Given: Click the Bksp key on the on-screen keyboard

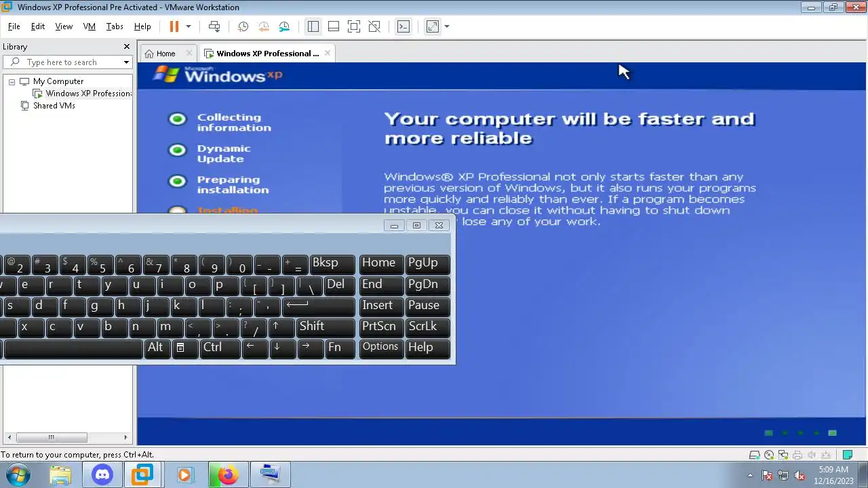Looking at the screenshot, I should [332, 264].
